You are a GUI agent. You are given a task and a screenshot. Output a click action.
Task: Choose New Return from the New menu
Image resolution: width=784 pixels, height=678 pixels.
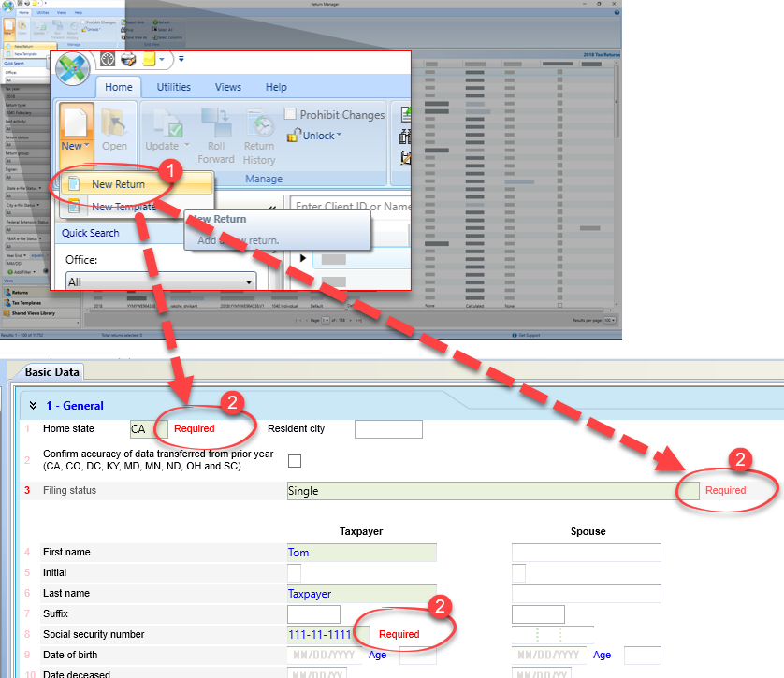pos(137,184)
